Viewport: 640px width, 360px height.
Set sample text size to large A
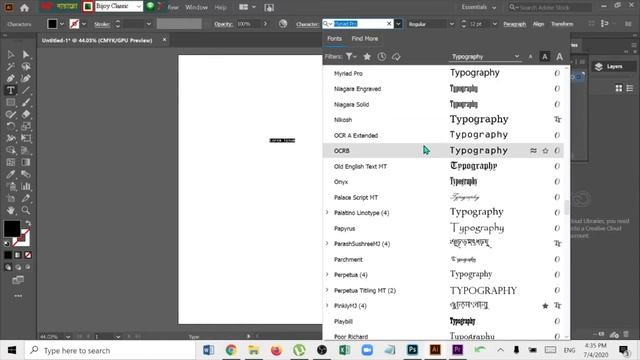coord(560,57)
